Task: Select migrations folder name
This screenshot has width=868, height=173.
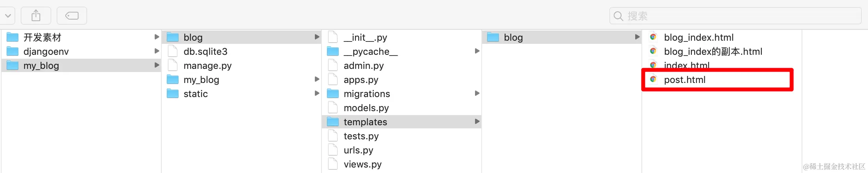Action: tap(367, 94)
